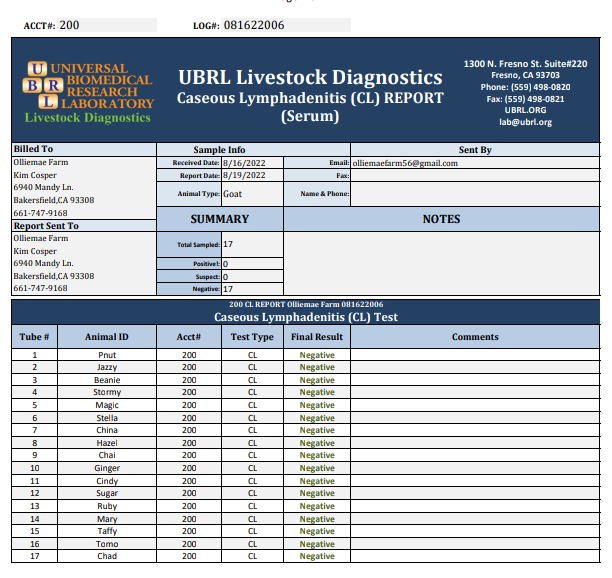The image size is (612, 578).
Task: Click the Animal ID column header
Action: click(107, 337)
